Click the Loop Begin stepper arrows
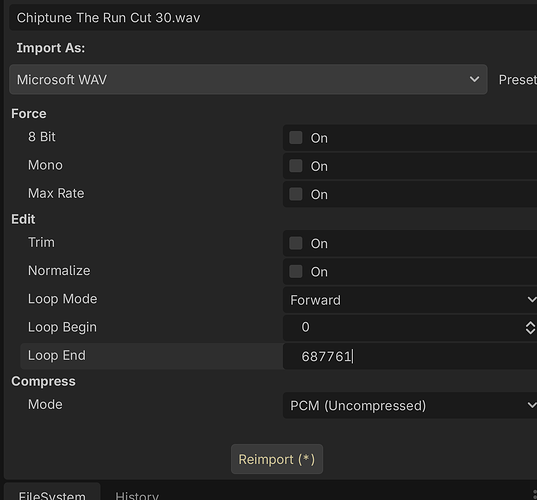Viewport: 537px width, 500px height. [530, 328]
